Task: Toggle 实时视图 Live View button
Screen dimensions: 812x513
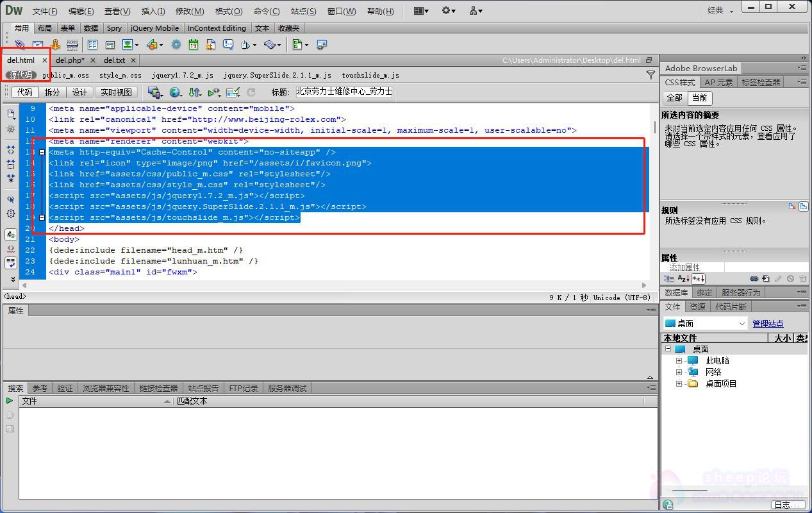Action: click(117, 92)
